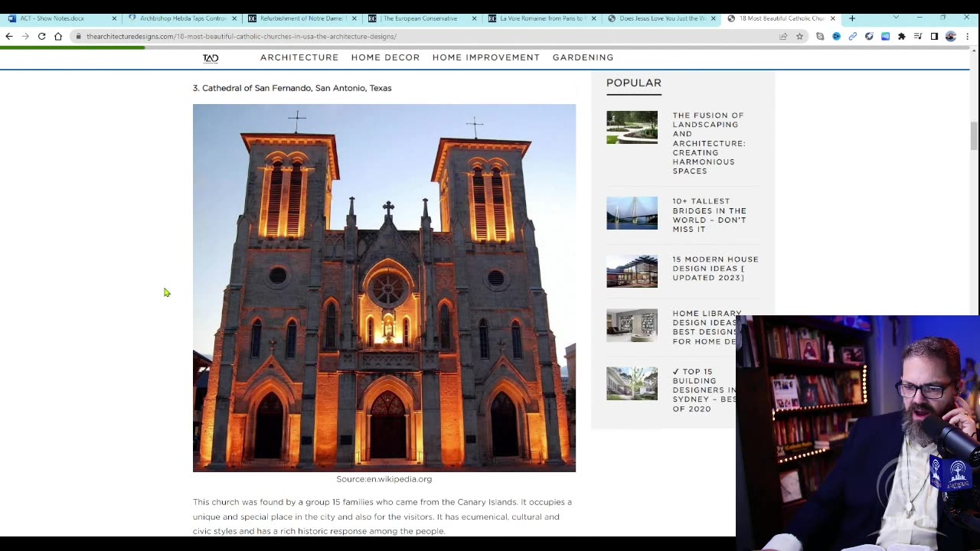
Task: Click the landscaping article thumbnail
Action: pyautogui.click(x=632, y=127)
